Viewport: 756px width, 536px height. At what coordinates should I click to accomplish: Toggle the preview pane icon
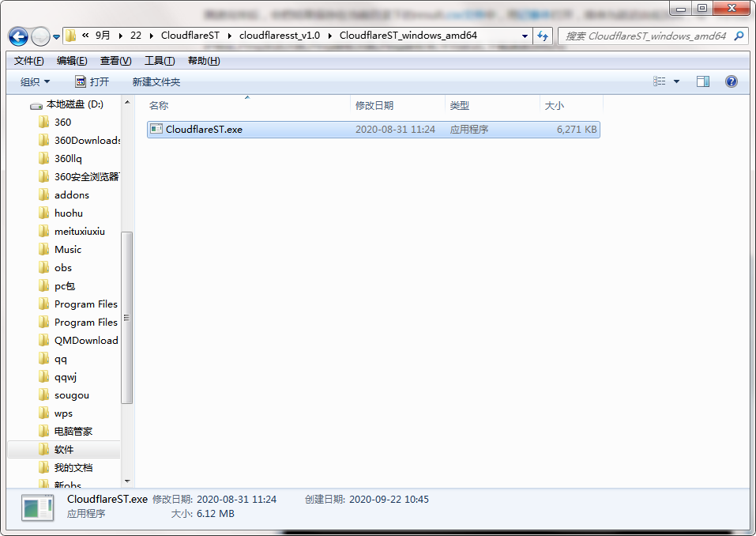703,81
